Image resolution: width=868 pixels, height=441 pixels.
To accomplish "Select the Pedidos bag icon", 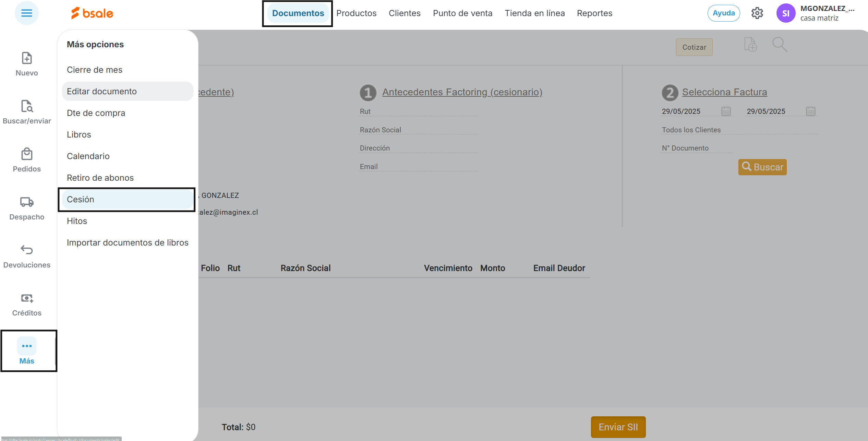I will [x=27, y=154].
